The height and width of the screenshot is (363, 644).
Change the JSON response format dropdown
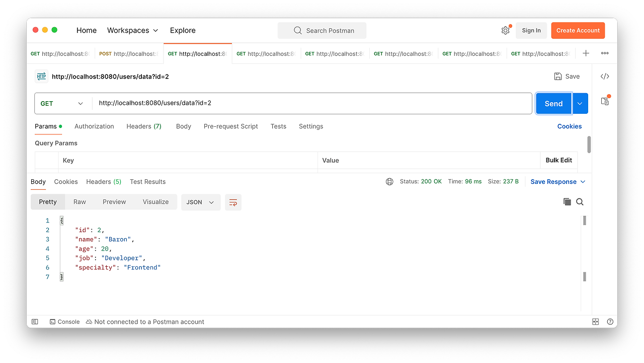[x=200, y=202]
